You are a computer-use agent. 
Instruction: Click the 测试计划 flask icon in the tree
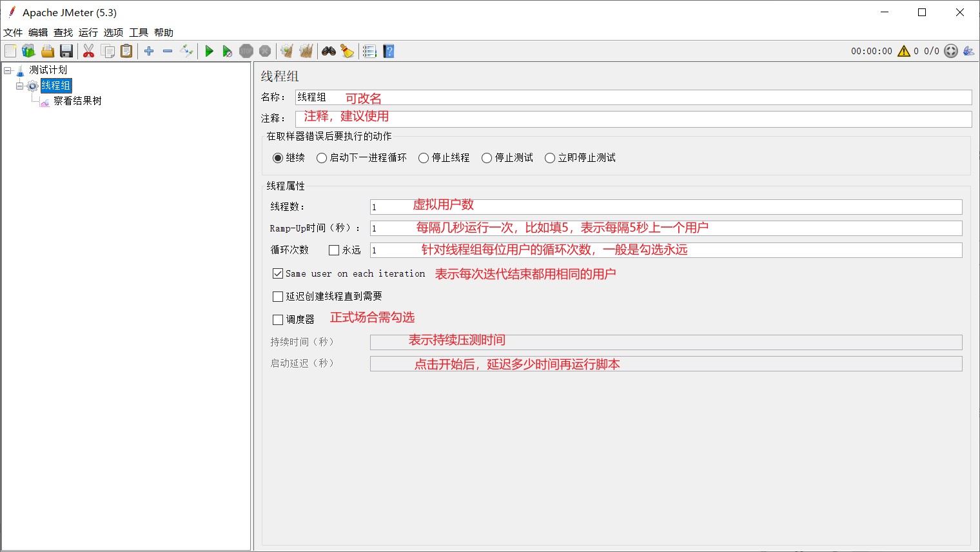point(20,70)
